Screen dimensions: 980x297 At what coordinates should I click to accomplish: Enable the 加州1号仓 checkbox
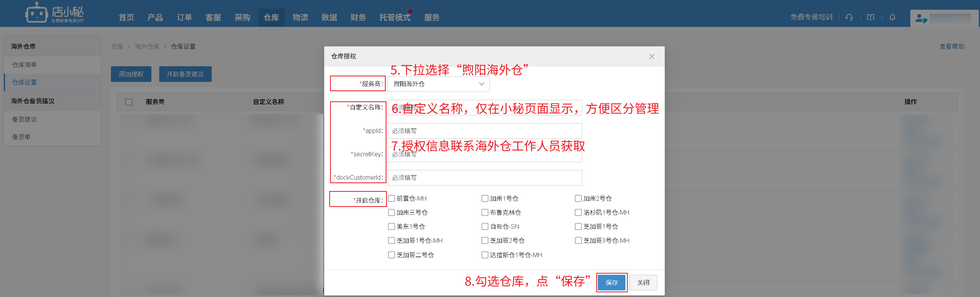click(485, 198)
